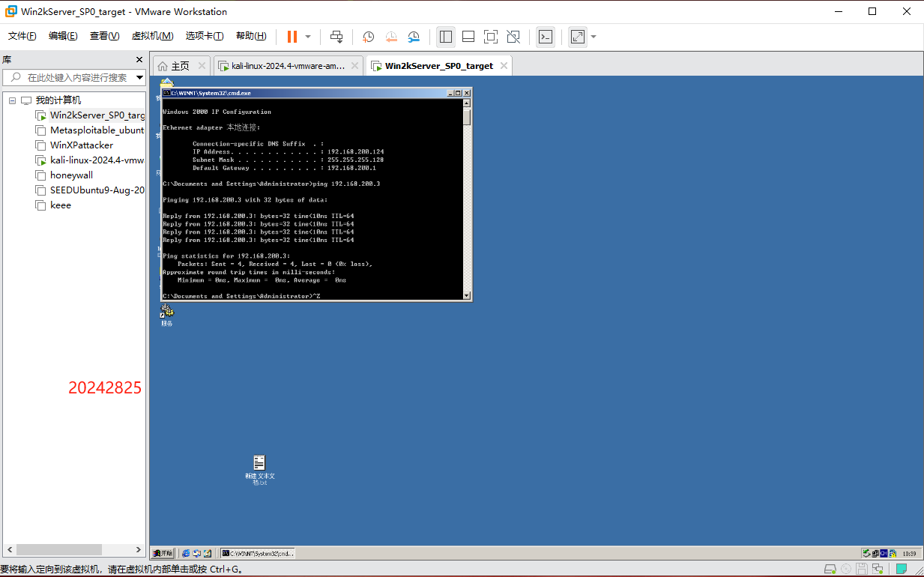Open the stretch display dropdown arrow
The height and width of the screenshot is (577, 924).
pos(594,37)
